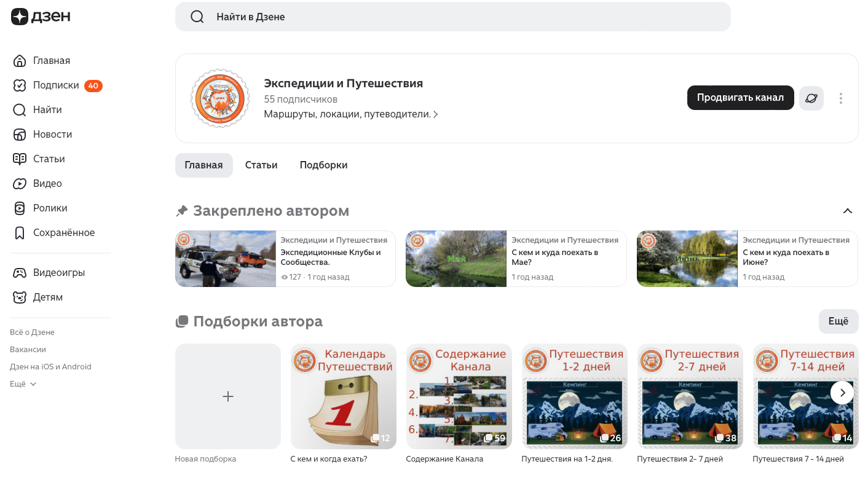Viewport: 868px width, 480px height.
Task: Switch to the Подборки channel tab
Action: pos(323,165)
